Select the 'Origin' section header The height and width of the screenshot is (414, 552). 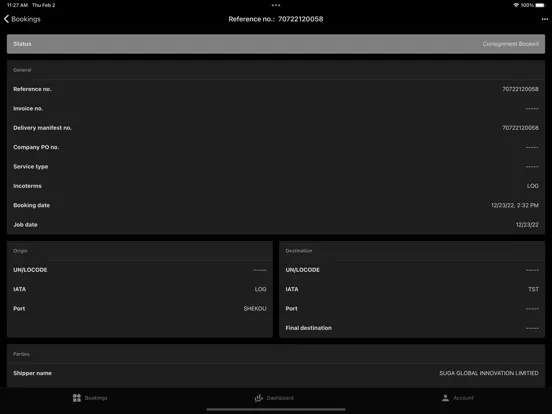tap(20, 251)
